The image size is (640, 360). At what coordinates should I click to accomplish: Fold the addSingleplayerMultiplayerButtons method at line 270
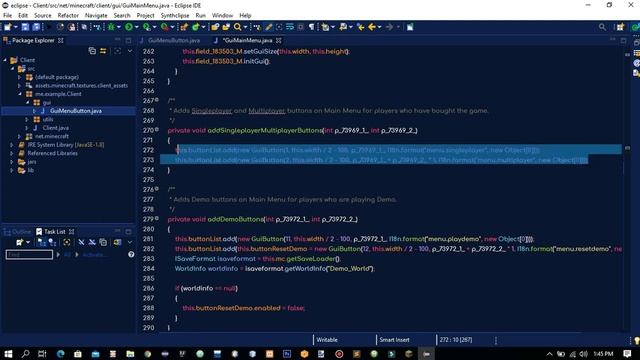[157, 130]
